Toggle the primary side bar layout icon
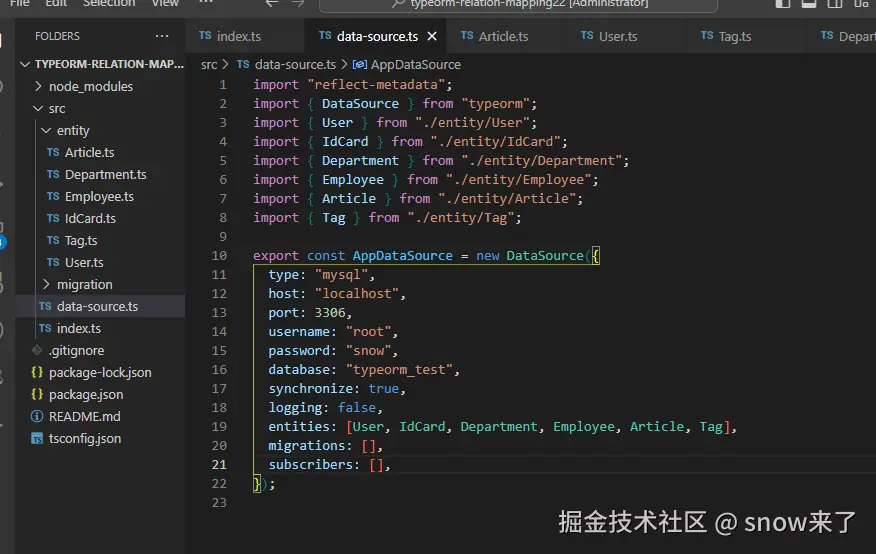This screenshot has width=876, height=554. 783,3
